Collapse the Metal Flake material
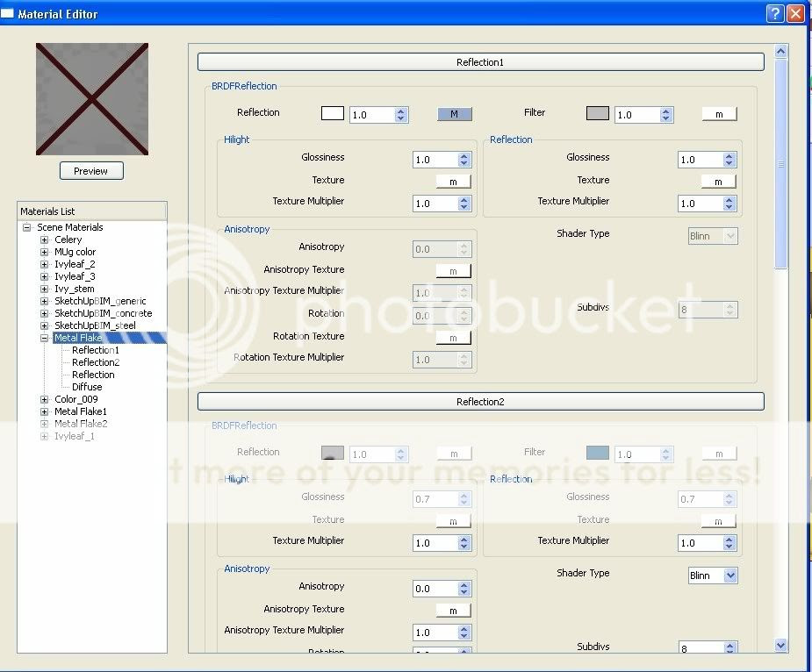The height and width of the screenshot is (672, 812). coord(45,338)
